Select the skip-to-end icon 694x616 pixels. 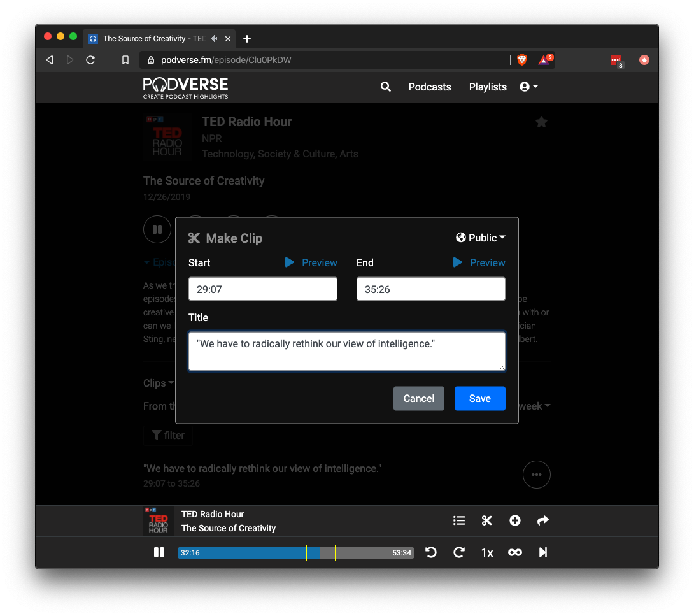[543, 553]
